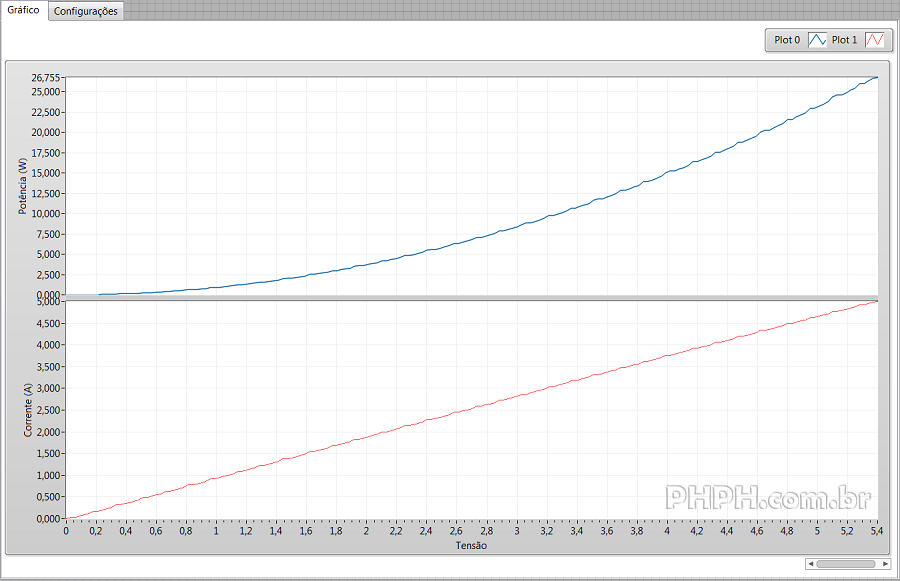Click the 5,4 maximum x-axis value
This screenshot has width=900, height=581.
(x=876, y=532)
